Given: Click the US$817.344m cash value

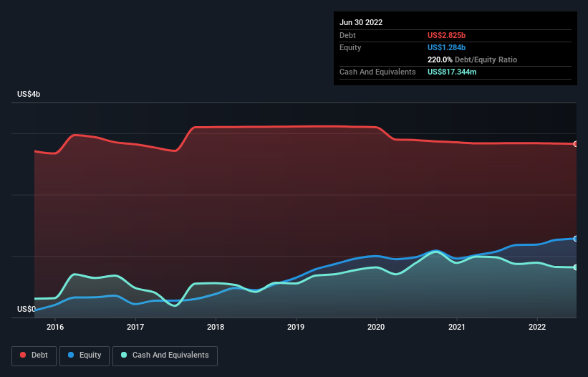Looking at the screenshot, I should 452,72.
